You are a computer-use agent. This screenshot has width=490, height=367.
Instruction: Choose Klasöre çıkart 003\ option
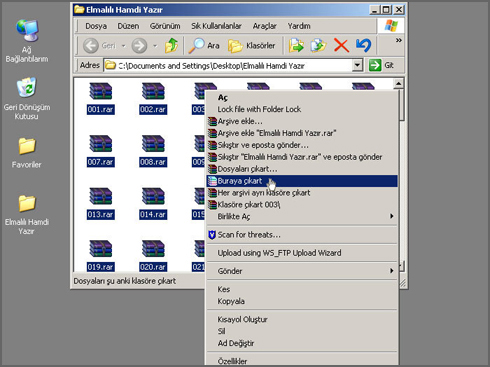pos(302,205)
